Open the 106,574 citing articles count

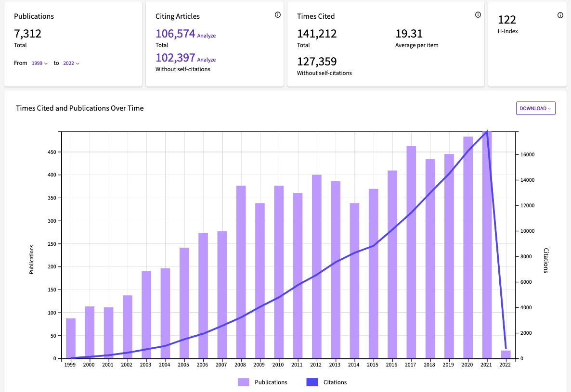pos(175,34)
